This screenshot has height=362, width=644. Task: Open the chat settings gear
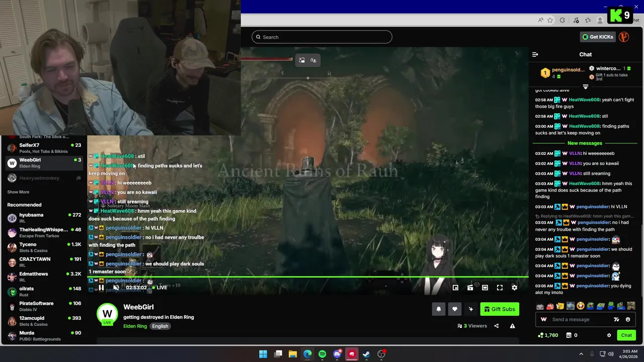(x=609, y=335)
